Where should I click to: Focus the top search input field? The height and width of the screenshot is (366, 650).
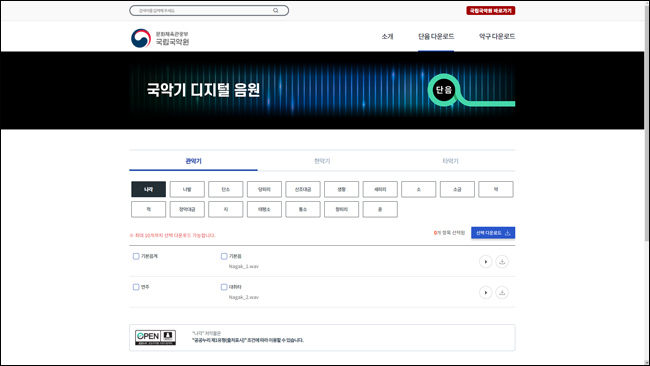(209, 10)
